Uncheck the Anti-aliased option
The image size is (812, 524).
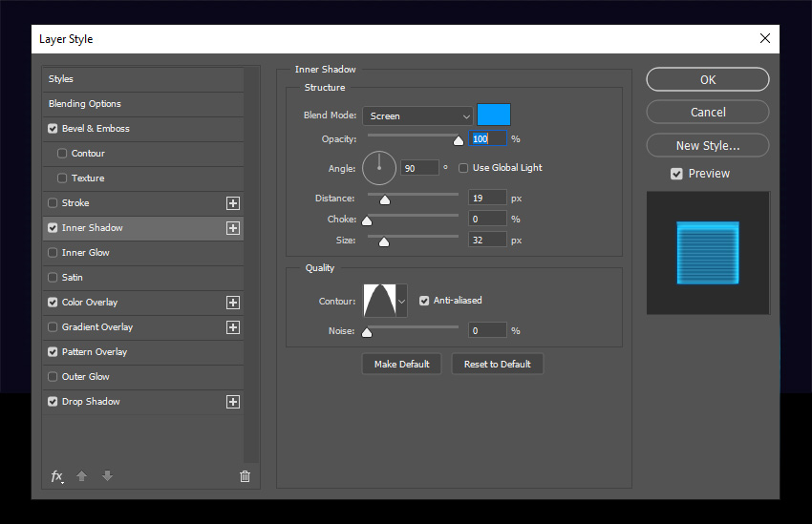(x=424, y=301)
